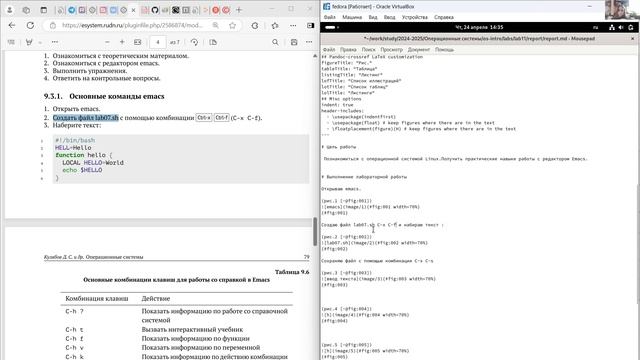The height and width of the screenshot is (360, 640).
Task: Open Mousepad Просмотр menu
Action: click(391, 49)
